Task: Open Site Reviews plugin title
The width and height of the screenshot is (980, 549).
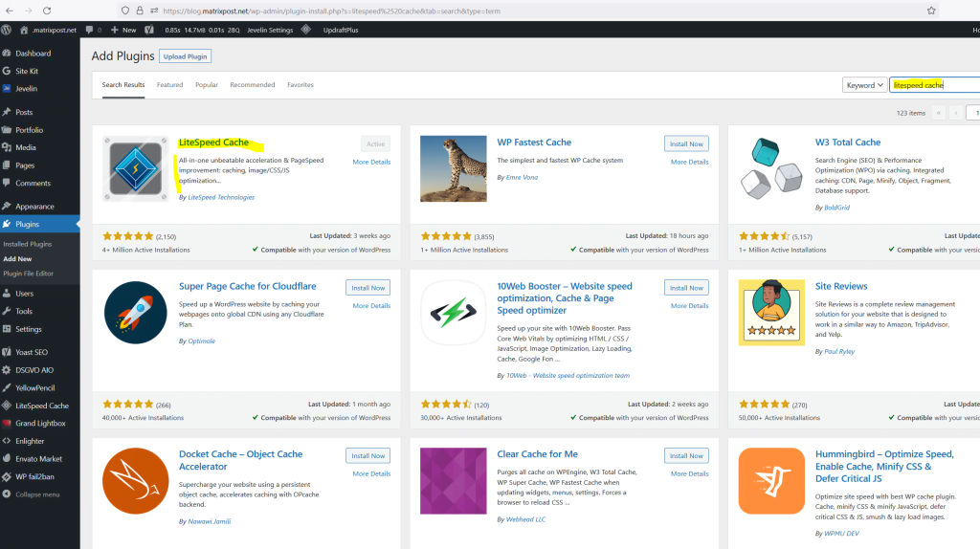Action: click(841, 286)
